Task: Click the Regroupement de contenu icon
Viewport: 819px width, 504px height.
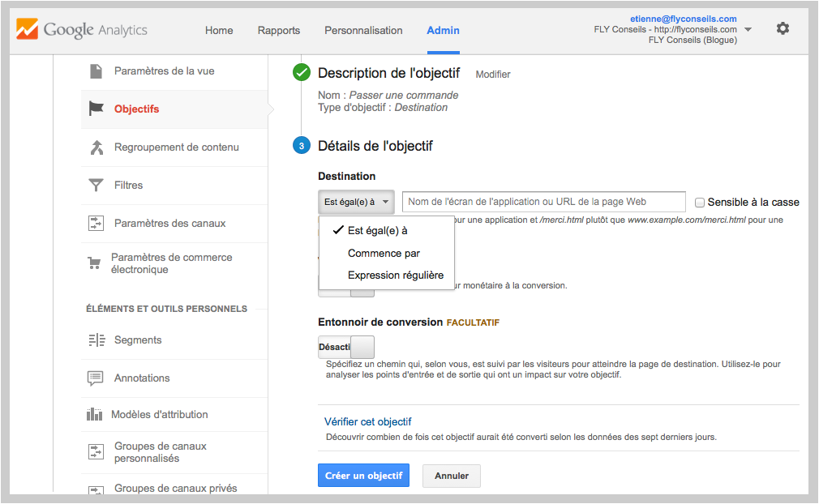Action: pos(96,147)
